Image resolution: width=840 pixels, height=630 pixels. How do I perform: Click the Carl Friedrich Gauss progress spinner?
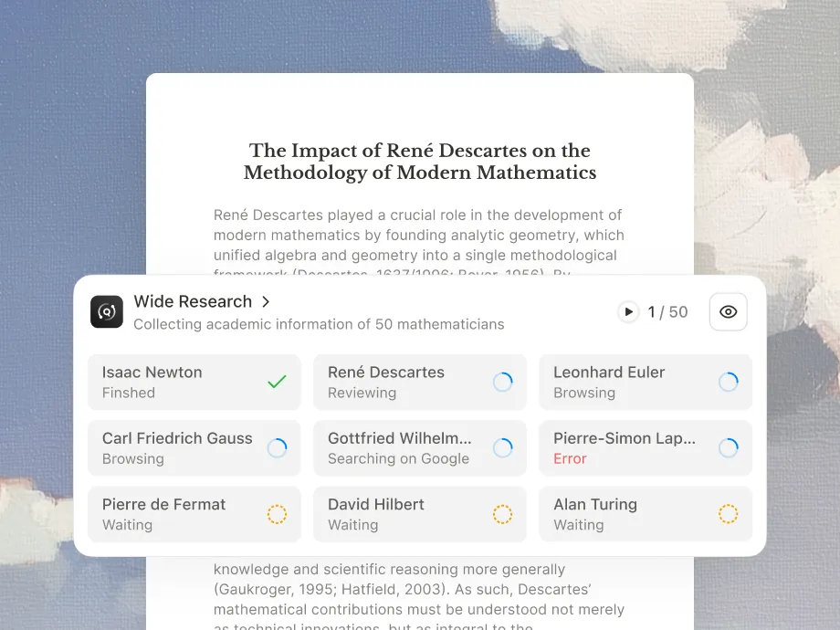277,447
